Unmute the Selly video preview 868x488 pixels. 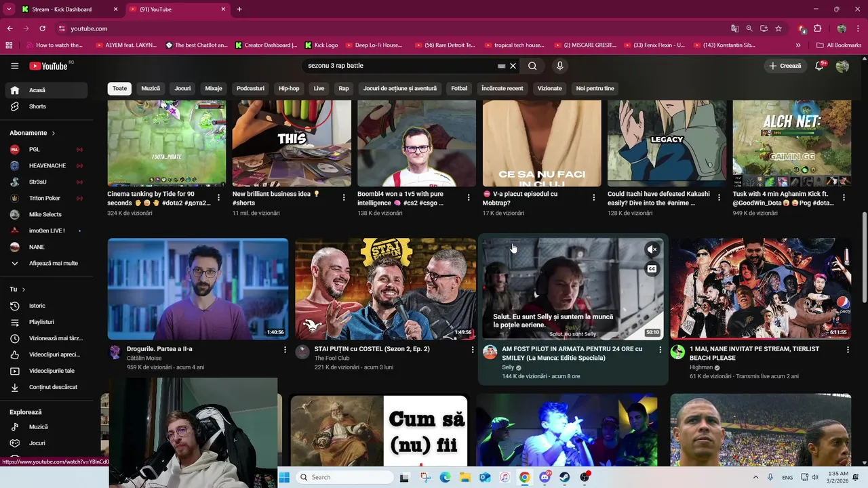[652, 249]
